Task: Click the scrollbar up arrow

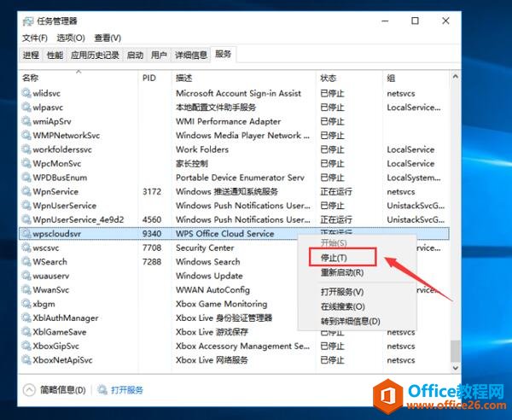Action: [x=456, y=77]
